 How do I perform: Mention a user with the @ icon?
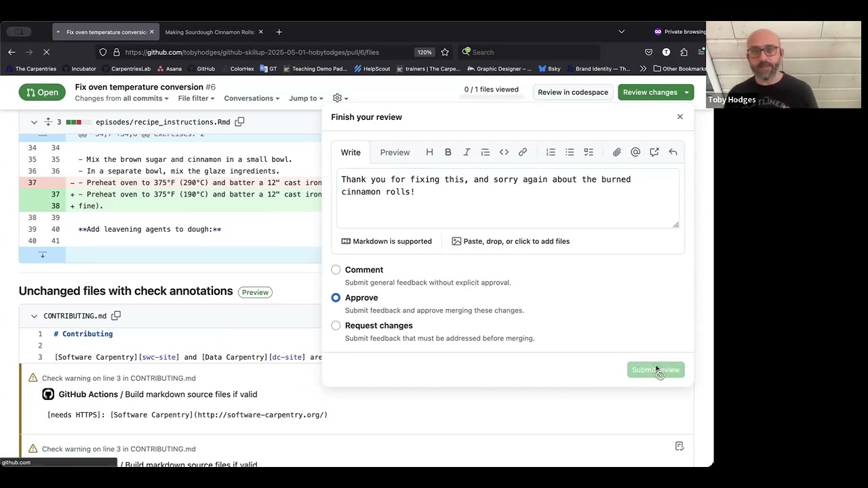(x=635, y=152)
